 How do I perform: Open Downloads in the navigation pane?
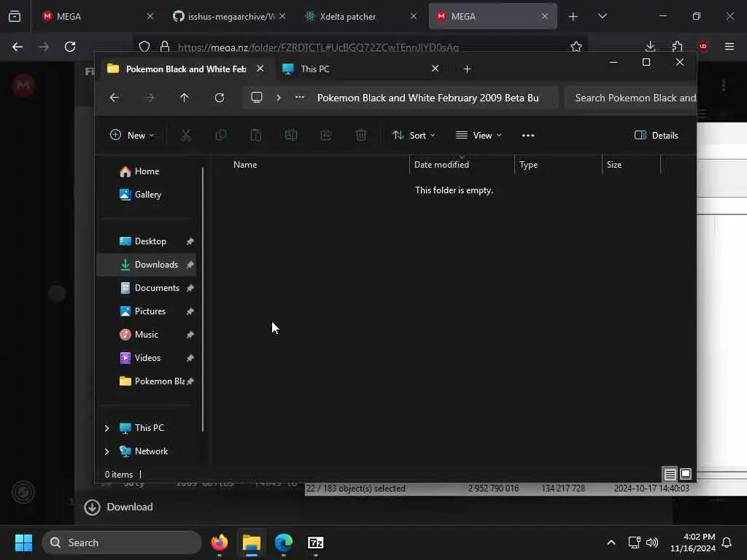tap(147, 265)
